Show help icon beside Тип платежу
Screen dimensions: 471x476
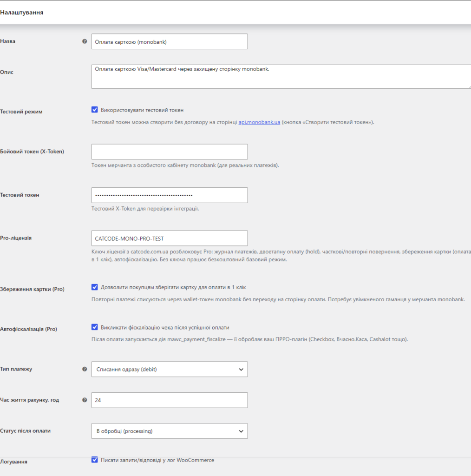(x=85, y=369)
